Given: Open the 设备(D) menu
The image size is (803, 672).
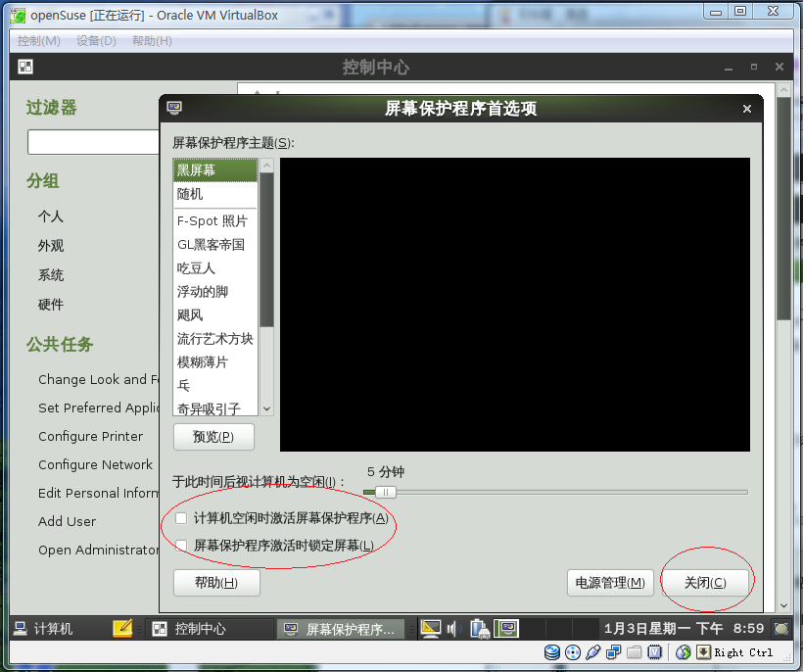Looking at the screenshot, I should (x=96, y=41).
